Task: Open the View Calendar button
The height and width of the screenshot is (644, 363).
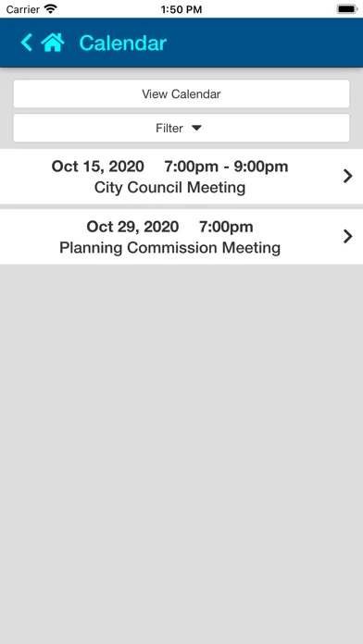Action: [x=181, y=93]
